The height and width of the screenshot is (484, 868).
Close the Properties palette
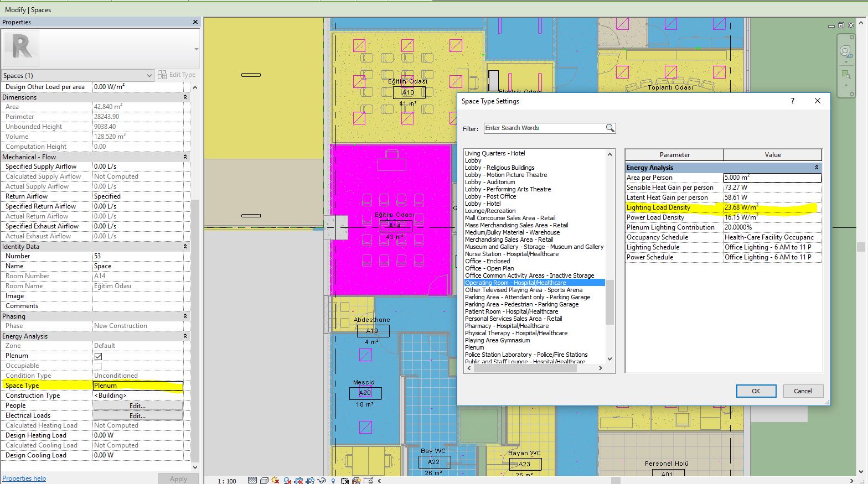pos(195,22)
